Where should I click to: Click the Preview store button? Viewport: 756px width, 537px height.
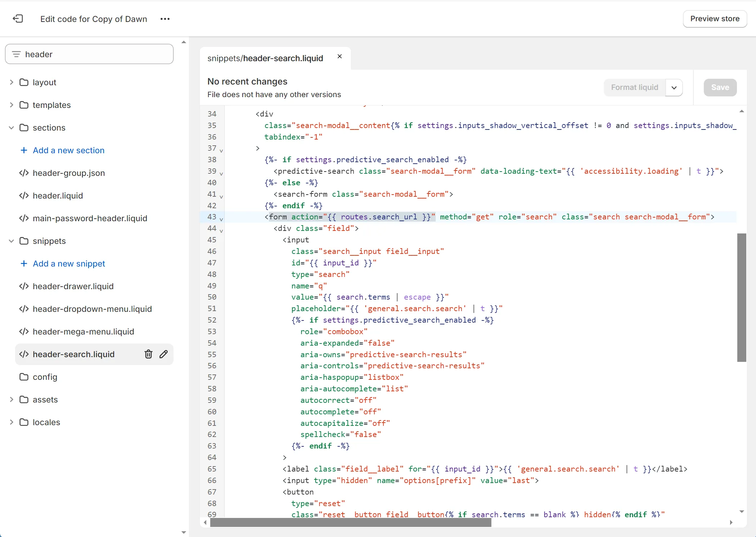point(715,19)
